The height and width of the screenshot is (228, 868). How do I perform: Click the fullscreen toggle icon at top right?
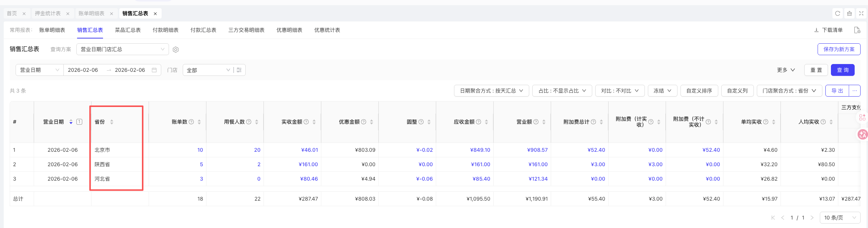861,13
